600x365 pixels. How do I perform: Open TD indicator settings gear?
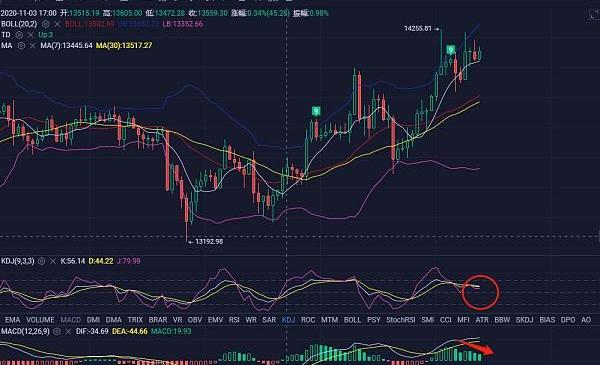[19, 35]
